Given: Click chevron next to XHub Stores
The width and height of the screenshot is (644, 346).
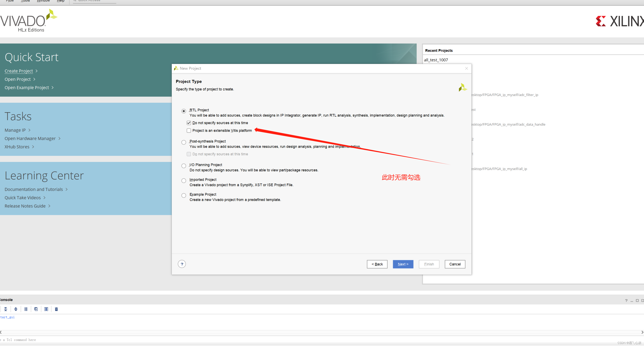Looking at the screenshot, I should point(33,147).
